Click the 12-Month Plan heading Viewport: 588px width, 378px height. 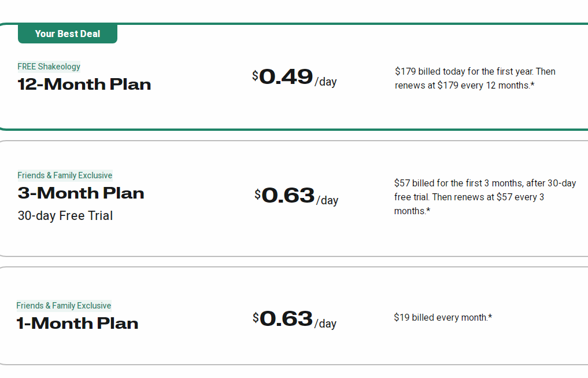[x=84, y=85]
